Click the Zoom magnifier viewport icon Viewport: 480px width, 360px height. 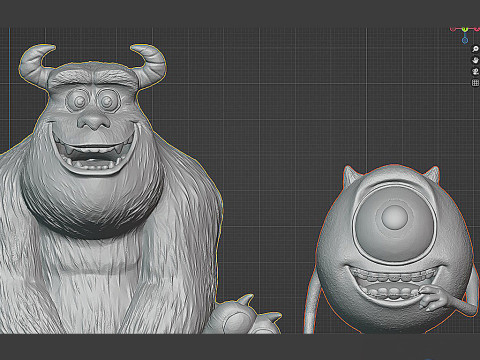[475, 49]
